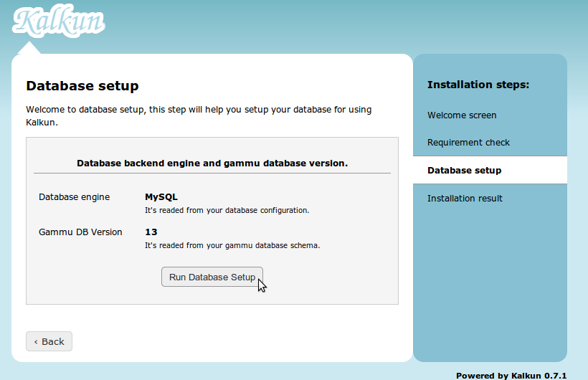Click the MySQL database engine value

point(161,197)
